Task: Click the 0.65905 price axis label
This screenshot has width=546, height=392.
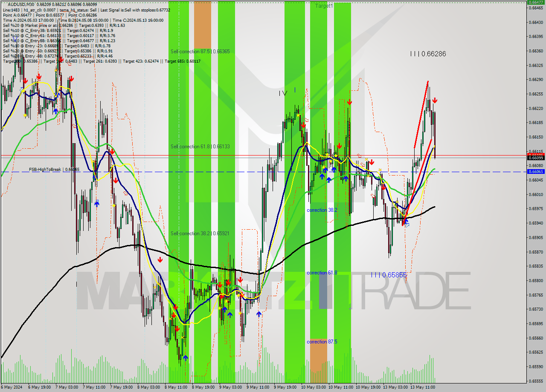Action: 536,237
